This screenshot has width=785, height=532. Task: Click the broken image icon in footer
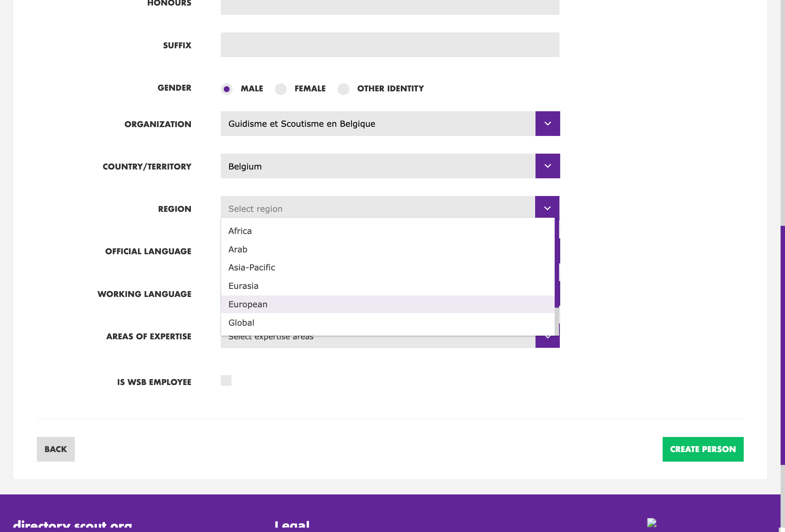point(652,523)
